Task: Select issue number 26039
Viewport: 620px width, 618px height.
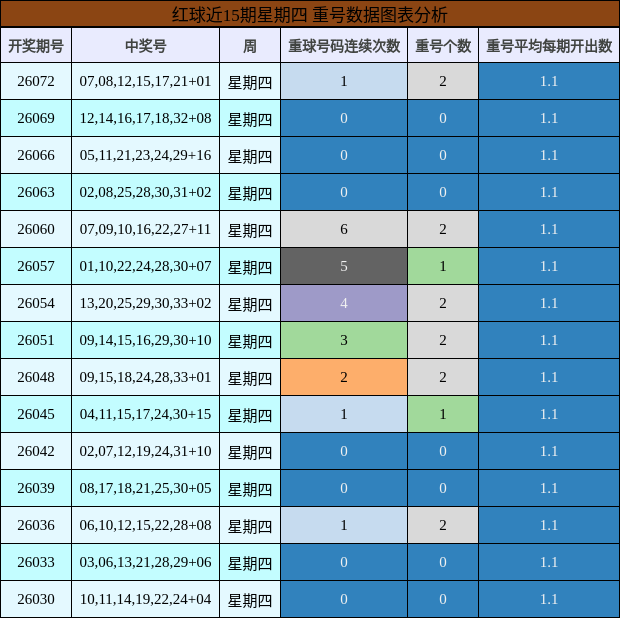Action: [x=36, y=488]
